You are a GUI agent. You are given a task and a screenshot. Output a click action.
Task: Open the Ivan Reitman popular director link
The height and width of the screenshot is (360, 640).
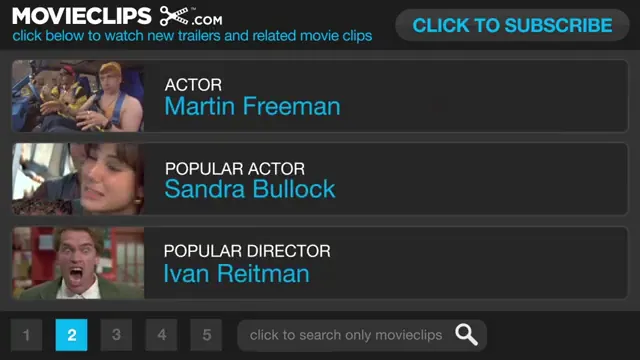(x=236, y=273)
